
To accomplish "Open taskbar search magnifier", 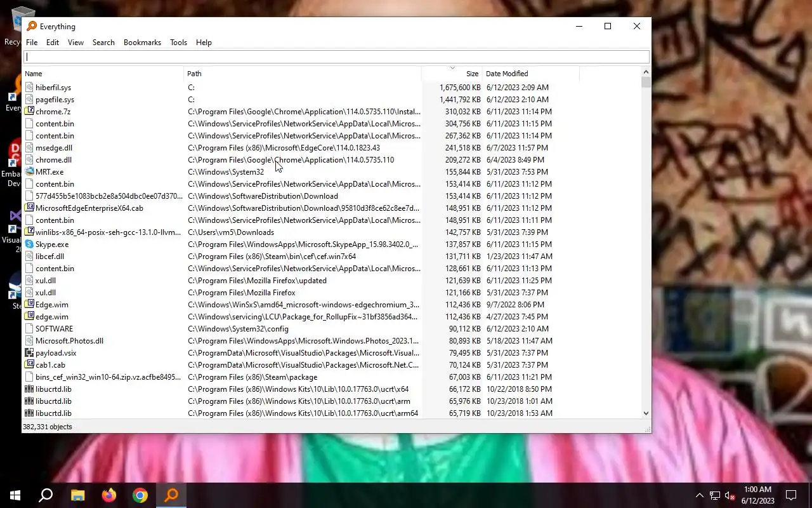I will 46,495.
